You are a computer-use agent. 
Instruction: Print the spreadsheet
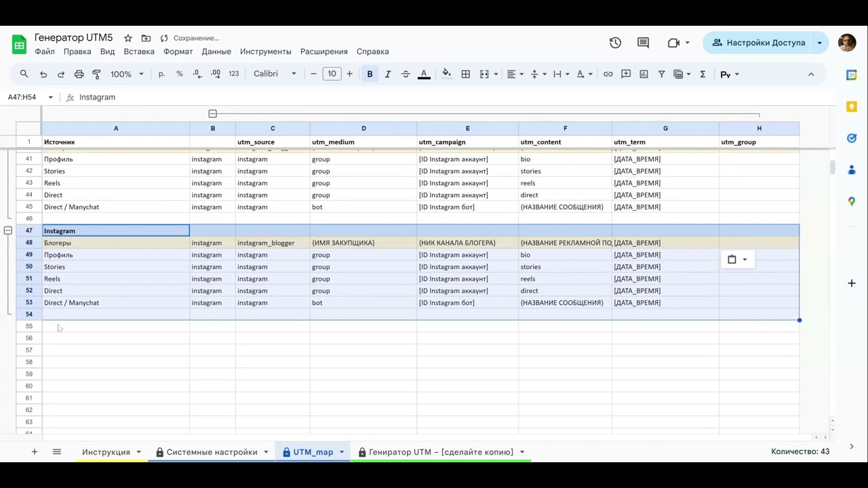tap(79, 74)
